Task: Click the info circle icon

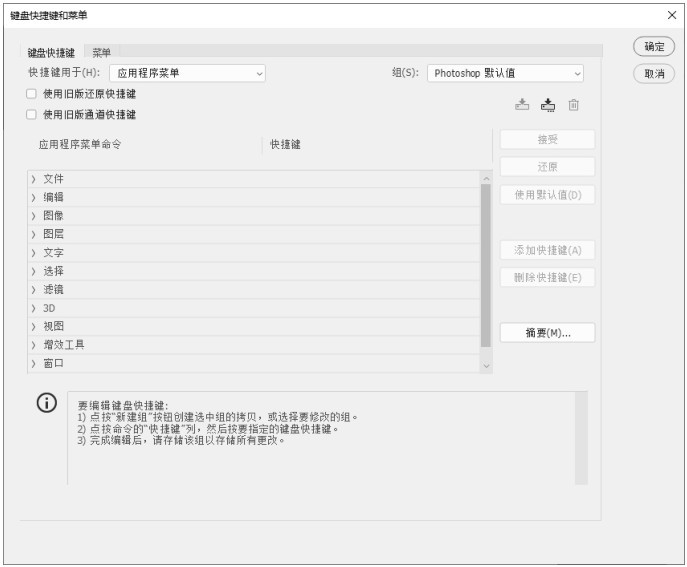Action: tap(47, 402)
